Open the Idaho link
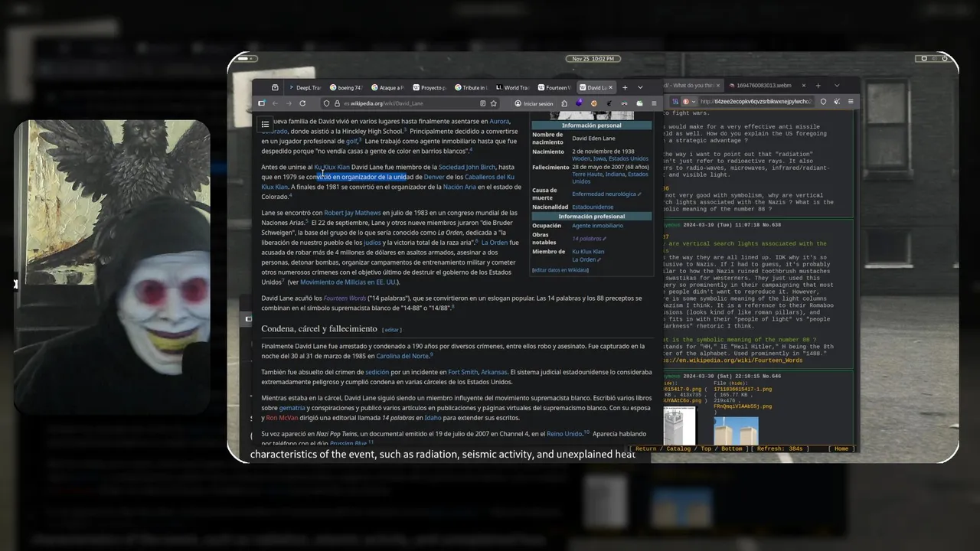Viewport: 980px width, 551px height. coord(433,418)
